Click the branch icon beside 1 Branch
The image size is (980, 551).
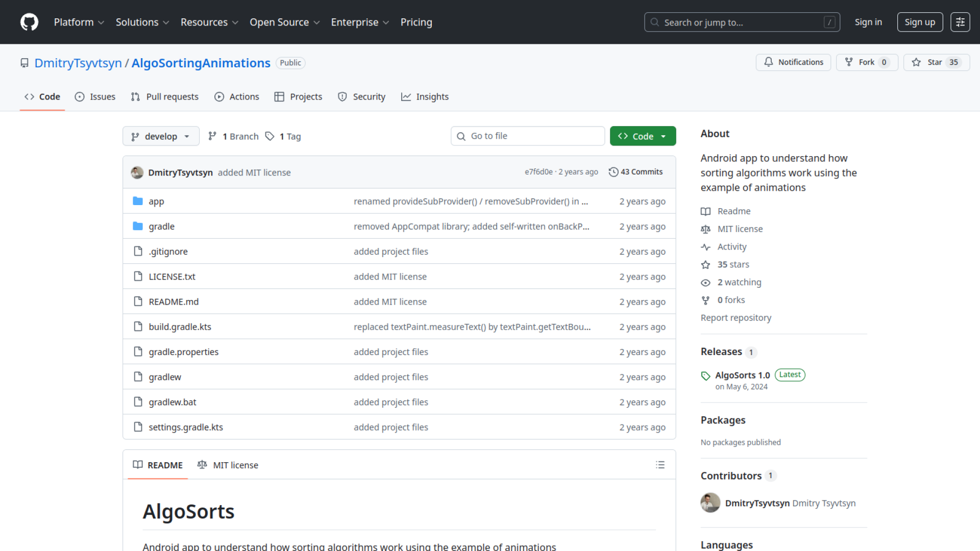pyautogui.click(x=212, y=136)
